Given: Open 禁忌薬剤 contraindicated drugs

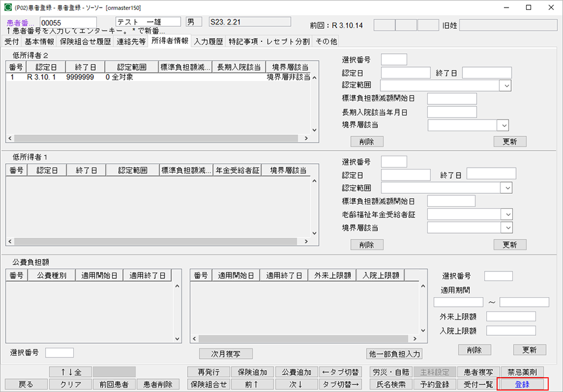Looking at the screenshot, I should pyautogui.click(x=521, y=371).
